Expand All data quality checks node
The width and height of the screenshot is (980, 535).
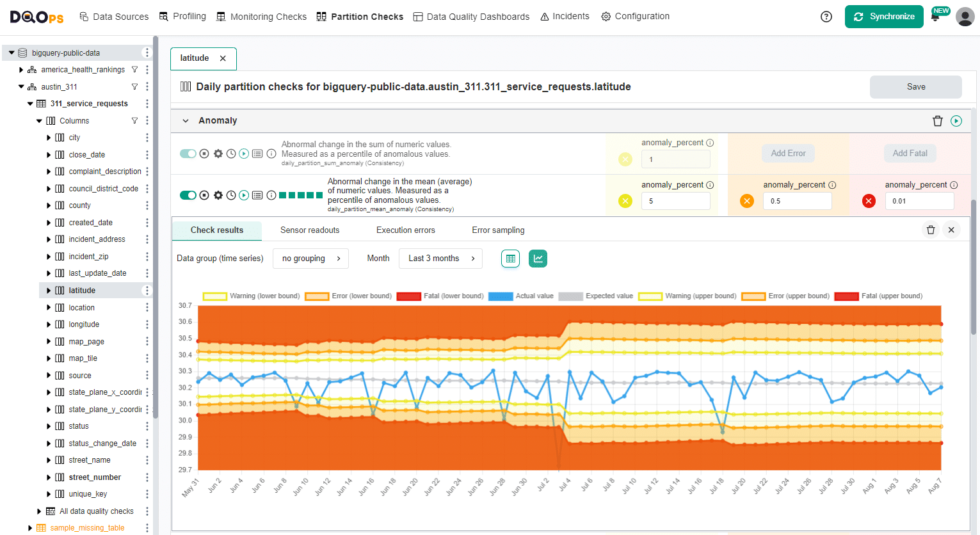[x=39, y=511]
